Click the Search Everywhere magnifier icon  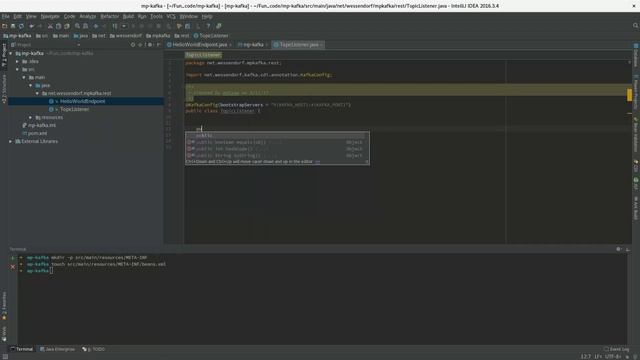click(x=635, y=26)
